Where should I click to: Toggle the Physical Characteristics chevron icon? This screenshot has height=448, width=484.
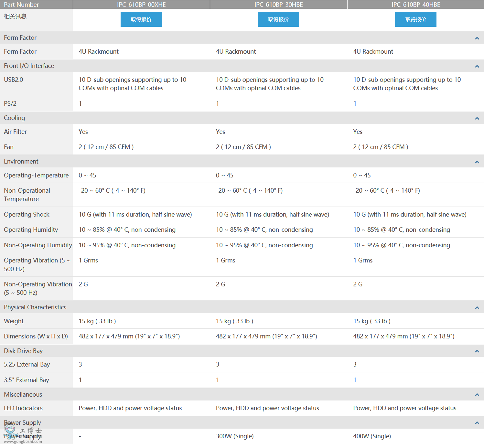pos(477,308)
